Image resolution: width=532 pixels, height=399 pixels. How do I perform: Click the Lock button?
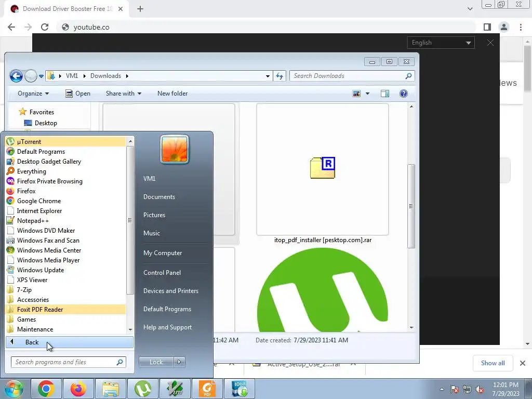pyautogui.click(x=156, y=362)
